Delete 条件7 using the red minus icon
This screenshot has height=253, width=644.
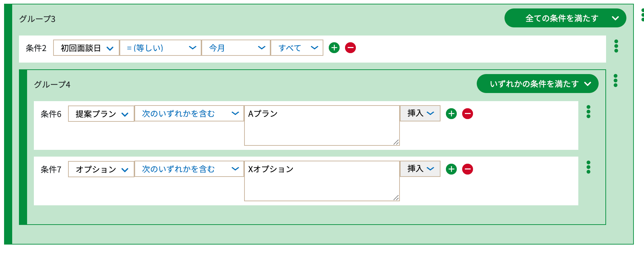468,169
